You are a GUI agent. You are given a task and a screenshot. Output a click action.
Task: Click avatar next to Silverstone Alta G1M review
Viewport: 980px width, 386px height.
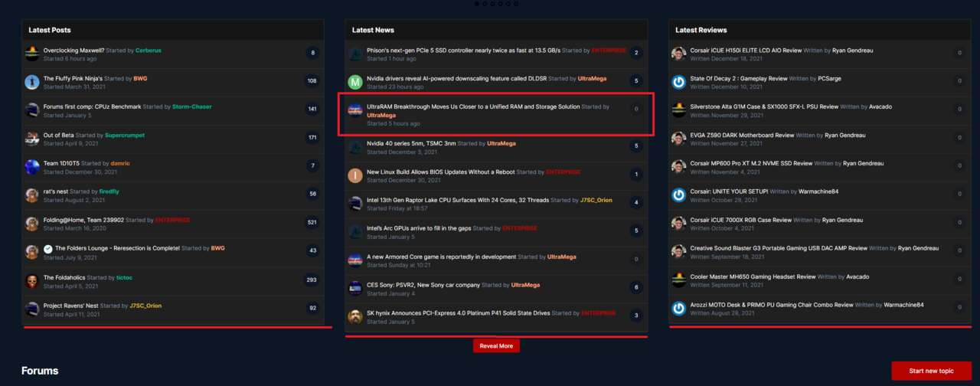coord(678,110)
